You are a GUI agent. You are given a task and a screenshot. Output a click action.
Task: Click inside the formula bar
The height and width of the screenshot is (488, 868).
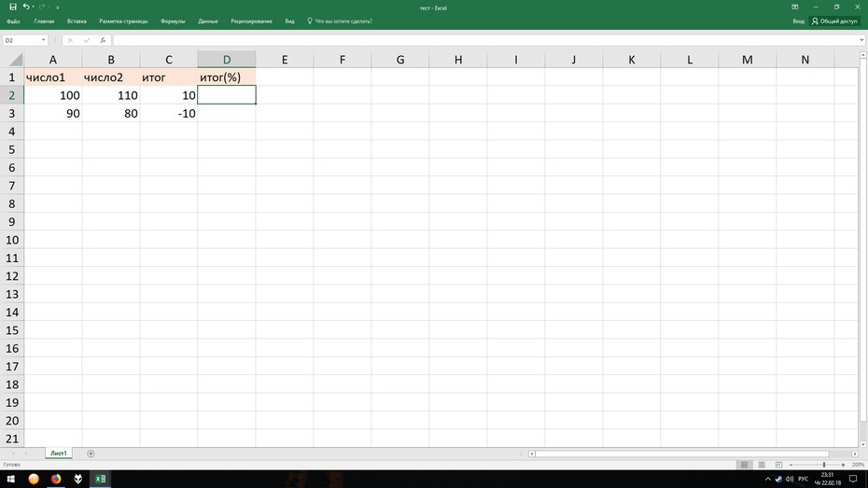(485, 40)
